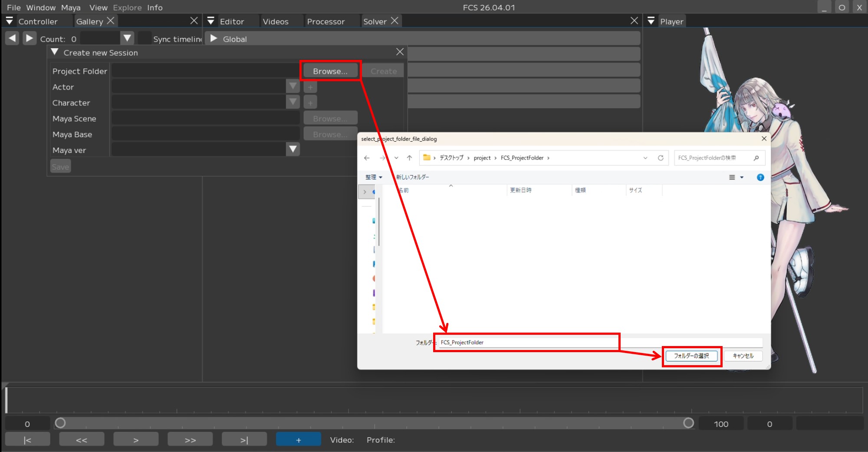
Task: Click the folder name input field
Action: pos(527,342)
